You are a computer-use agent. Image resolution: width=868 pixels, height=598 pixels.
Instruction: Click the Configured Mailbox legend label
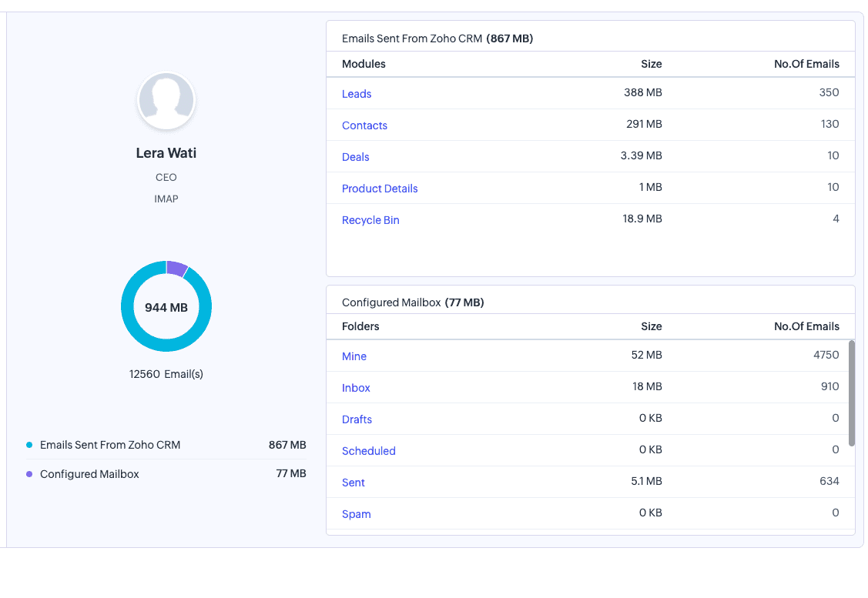pos(89,474)
